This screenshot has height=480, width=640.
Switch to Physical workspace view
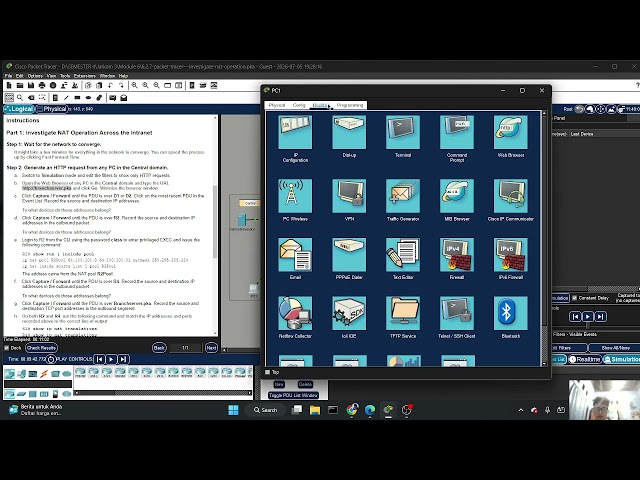pos(51,109)
